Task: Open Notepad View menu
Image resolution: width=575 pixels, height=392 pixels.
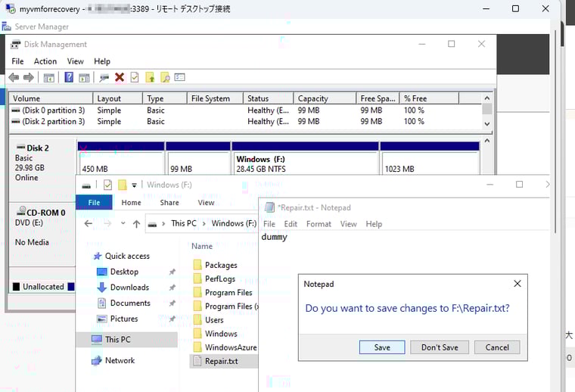Action: (x=348, y=224)
